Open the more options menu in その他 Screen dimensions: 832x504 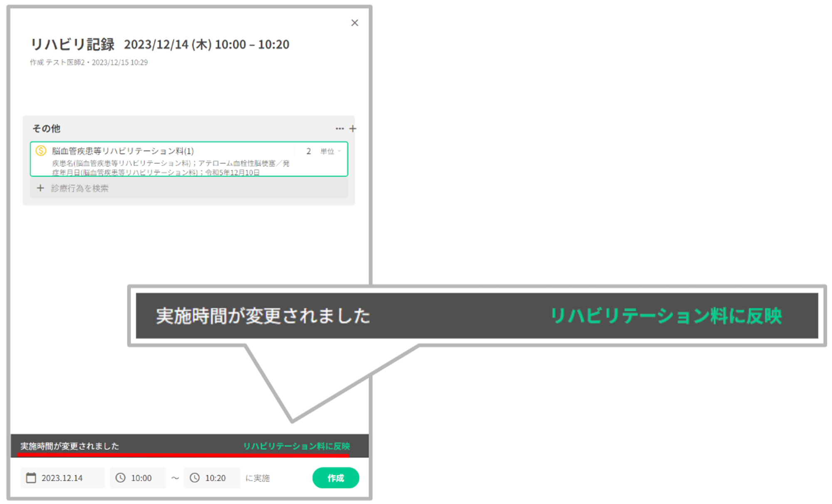pos(339,129)
